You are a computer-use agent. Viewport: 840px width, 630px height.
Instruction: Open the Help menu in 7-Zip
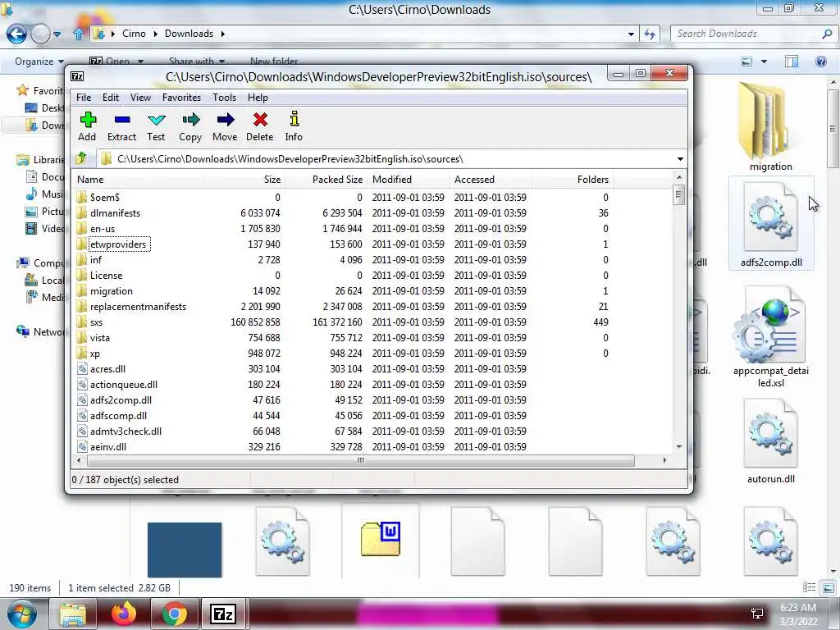(258, 98)
